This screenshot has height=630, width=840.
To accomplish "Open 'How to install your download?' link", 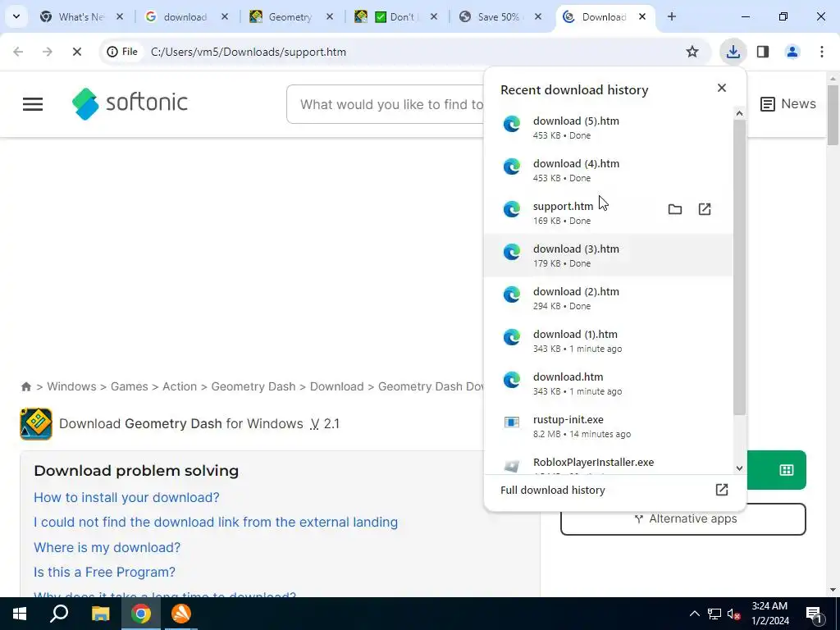I will pos(126,497).
